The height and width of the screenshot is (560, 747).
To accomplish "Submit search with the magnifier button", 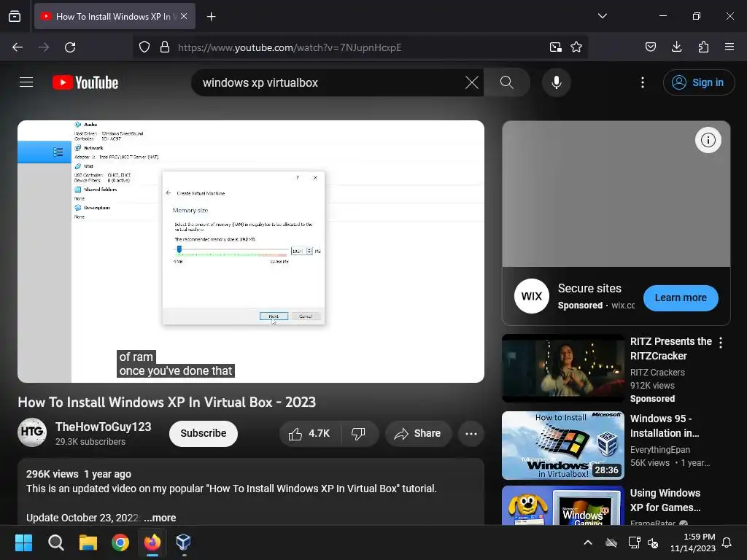I will [507, 83].
